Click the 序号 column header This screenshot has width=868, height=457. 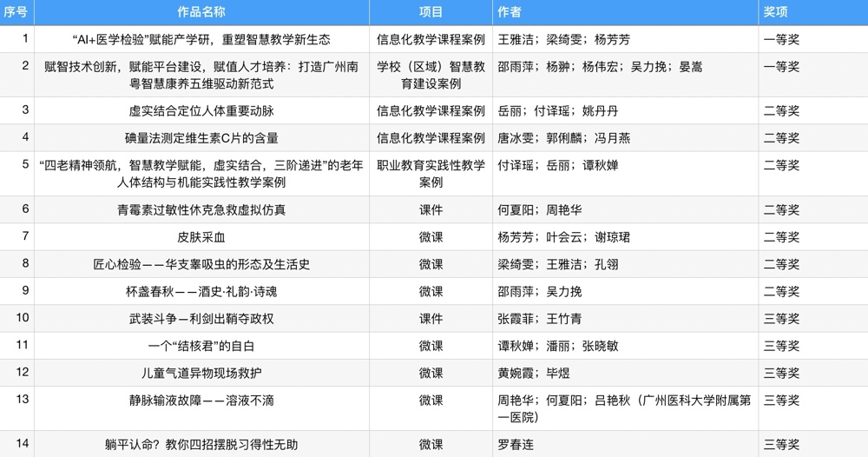[16, 12]
